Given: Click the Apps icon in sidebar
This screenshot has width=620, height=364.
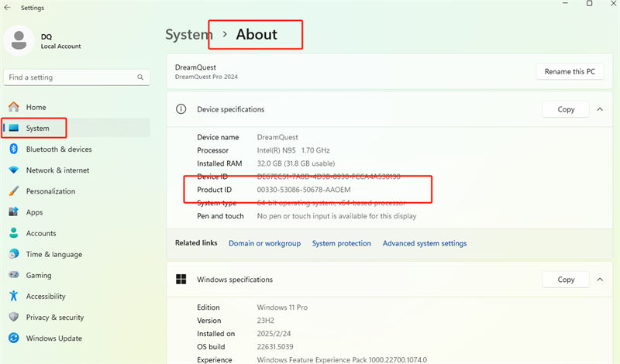Looking at the screenshot, I should [x=14, y=212].
